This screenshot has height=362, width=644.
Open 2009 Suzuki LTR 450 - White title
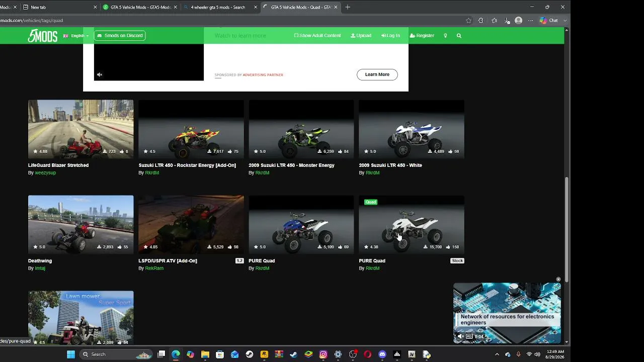[390, 165]
